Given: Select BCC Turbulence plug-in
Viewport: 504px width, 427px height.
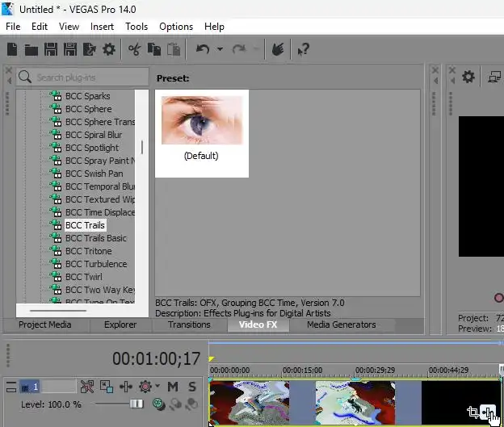Looking at the screenshot, I should point(96,264).
